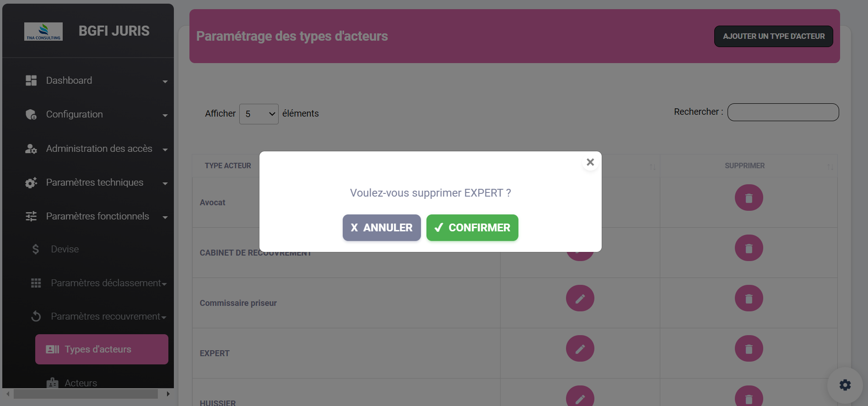Click the trash icon for Avocat
This screenshot has width=868, height=406.
(749, 198)
